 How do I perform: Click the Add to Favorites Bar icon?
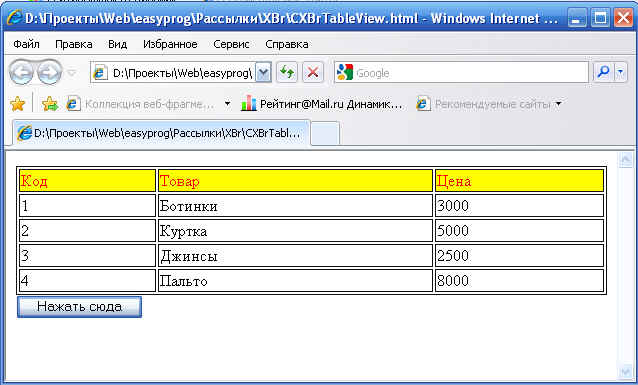click(x=50, y=104)
